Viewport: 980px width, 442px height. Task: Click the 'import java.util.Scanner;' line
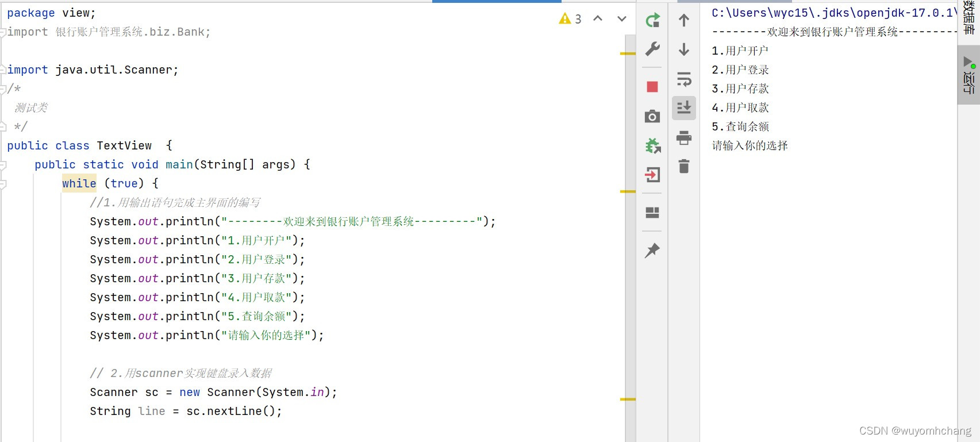(x=93, y=70)
